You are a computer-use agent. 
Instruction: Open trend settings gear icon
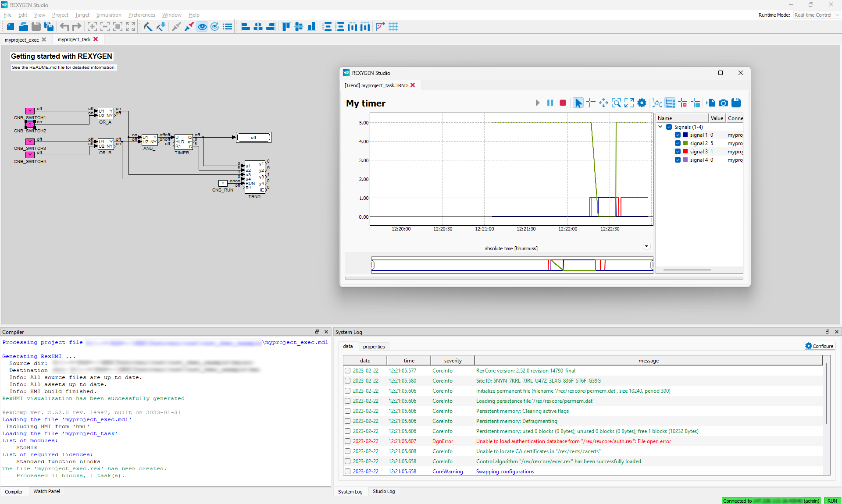[x=642, y=103]
